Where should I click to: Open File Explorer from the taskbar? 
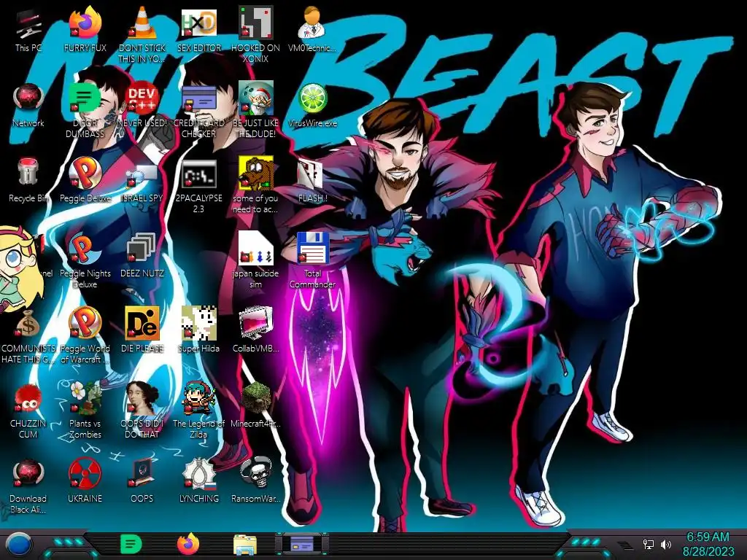pos(245,545)
